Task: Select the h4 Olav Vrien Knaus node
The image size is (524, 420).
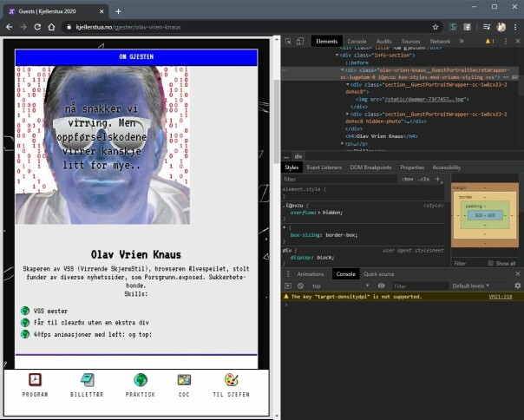Action: 381,136
